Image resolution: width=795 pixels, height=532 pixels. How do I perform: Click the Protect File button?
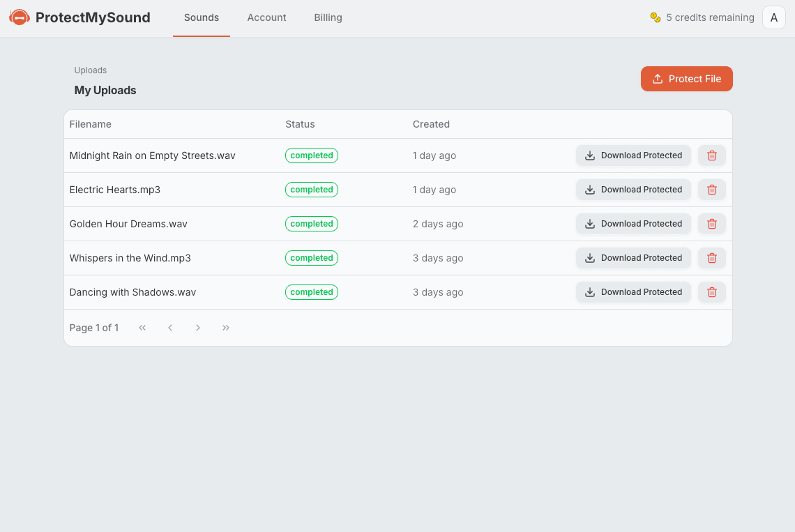coord(686,79)
